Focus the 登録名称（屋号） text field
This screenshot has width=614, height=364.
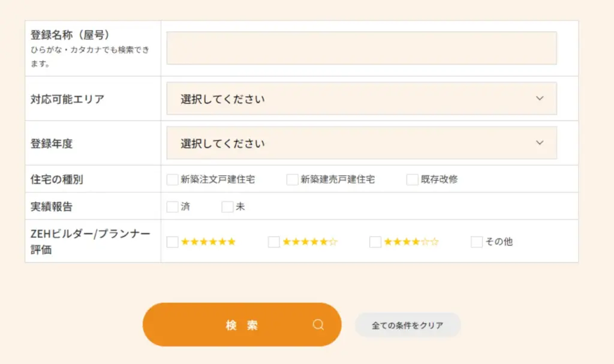tap(362, 48)
